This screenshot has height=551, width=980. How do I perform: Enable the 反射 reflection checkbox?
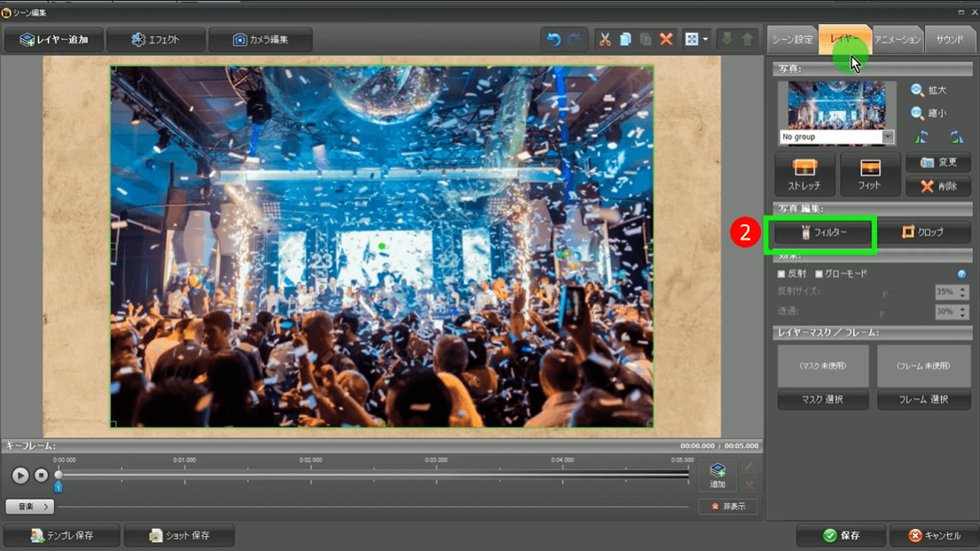(x=781, y=274)
